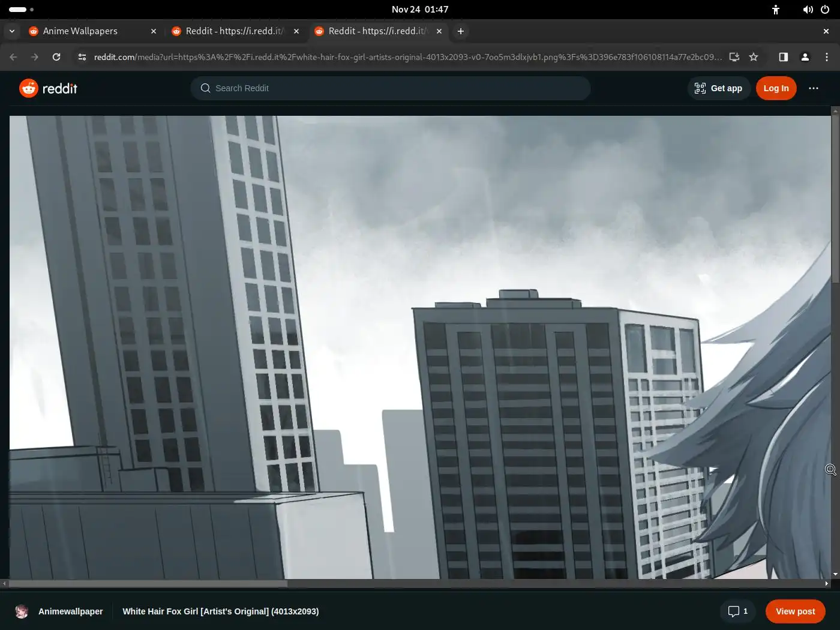Click the Animewallpaper community avatar

click(22, 611)
